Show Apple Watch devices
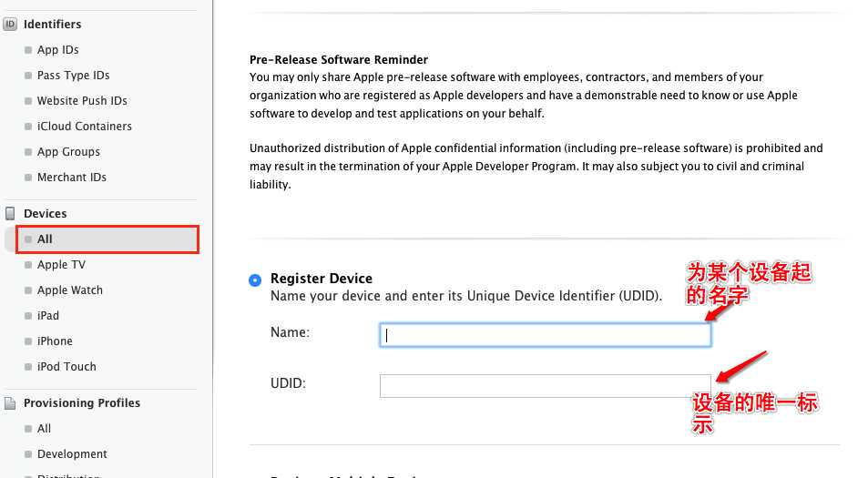Viewport: 868px width, 478px height. point(69,290)
